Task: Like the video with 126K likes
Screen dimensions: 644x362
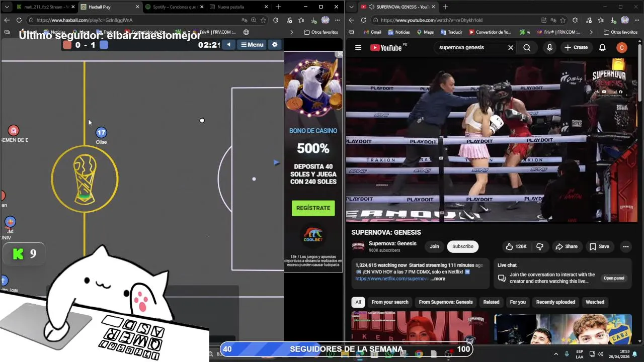Action: (517, 246)
